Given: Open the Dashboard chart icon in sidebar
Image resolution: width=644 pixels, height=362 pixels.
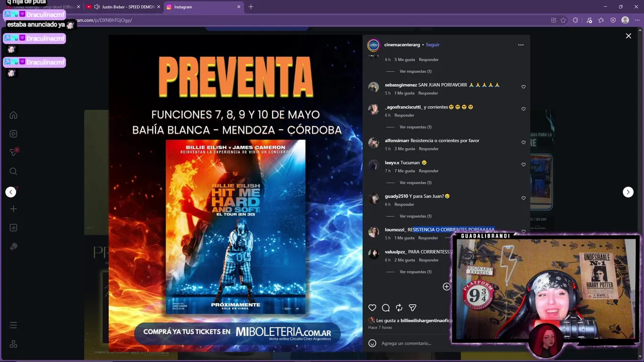Looking at the screenshot, I should 14,228.
